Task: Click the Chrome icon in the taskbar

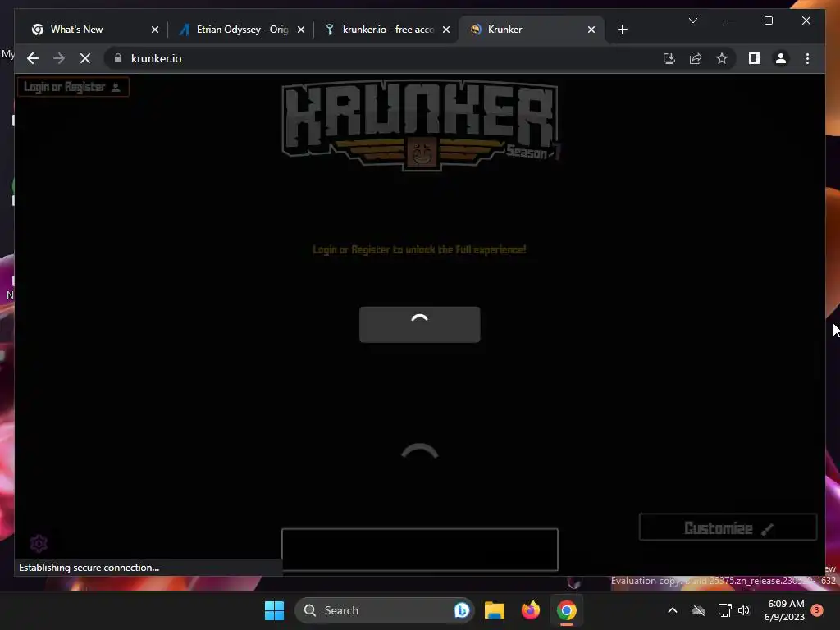Action: click(566, 610)
